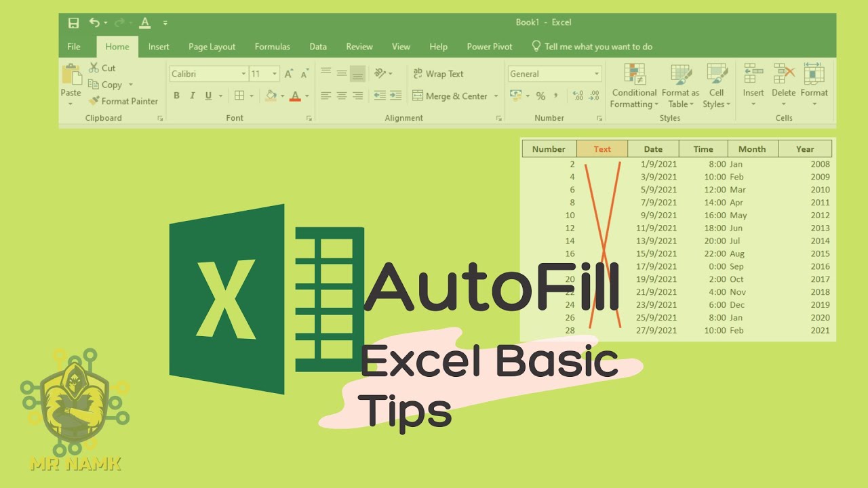Toggle Underline formatting

[x=208, y=96]
